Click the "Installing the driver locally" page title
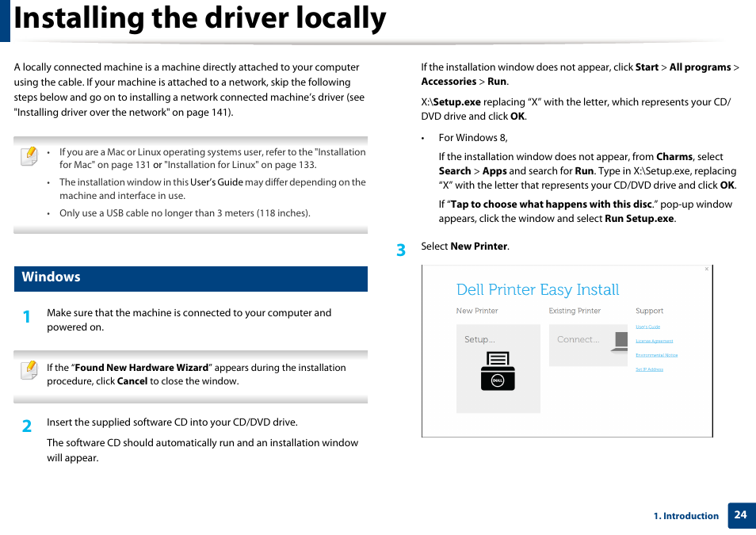 tap(200, 18)
